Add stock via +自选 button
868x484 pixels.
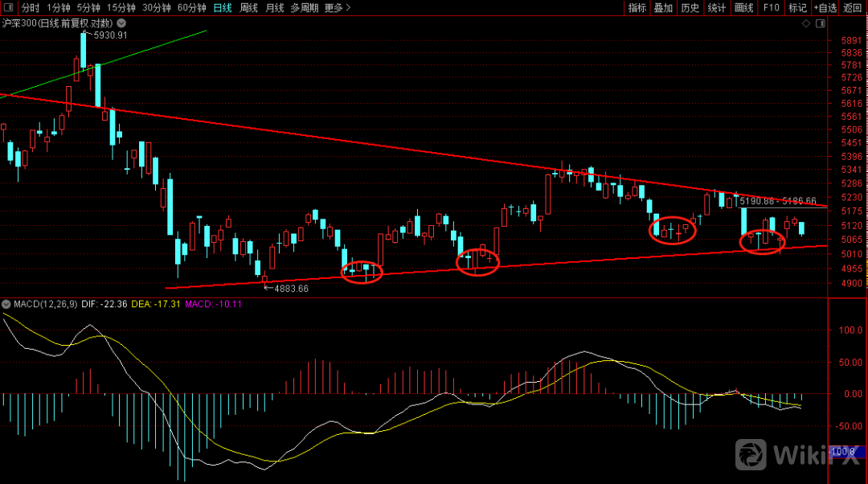tap(825, 8)
